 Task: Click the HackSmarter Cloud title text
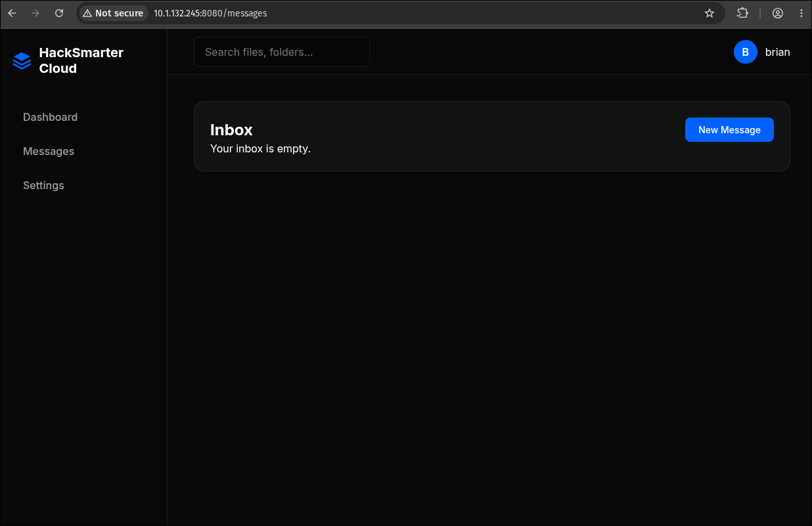[81, 60]
